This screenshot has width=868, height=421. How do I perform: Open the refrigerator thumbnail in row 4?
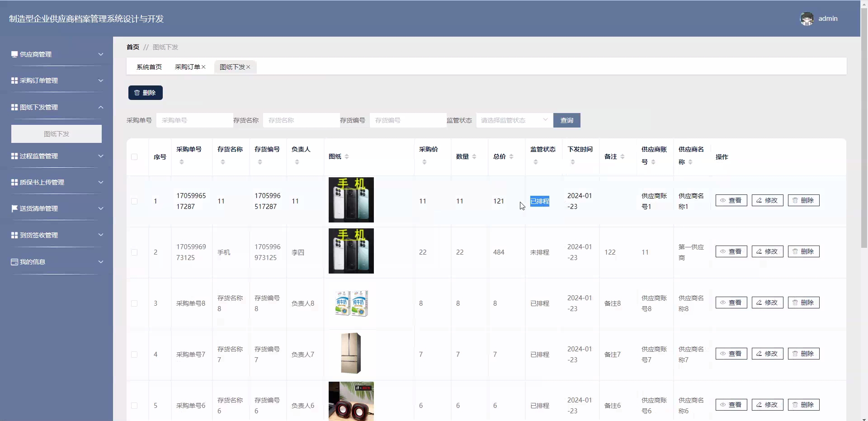(x=351, y=353)
